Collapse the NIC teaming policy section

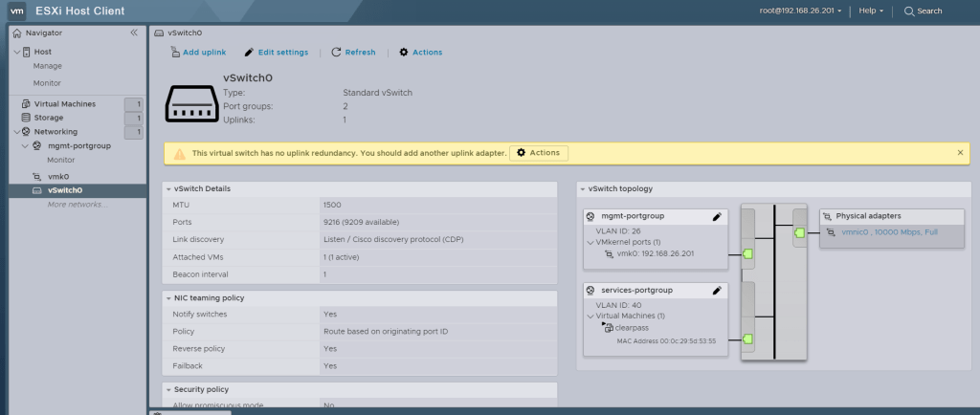click(x=167, y=298)
